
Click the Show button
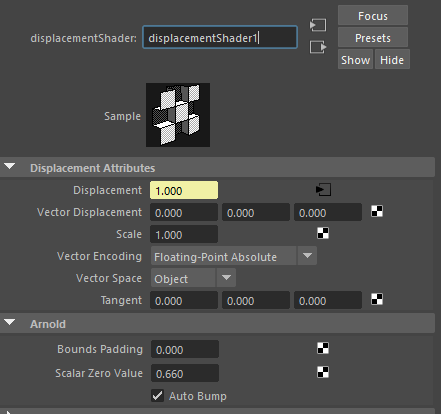point(355,60)
